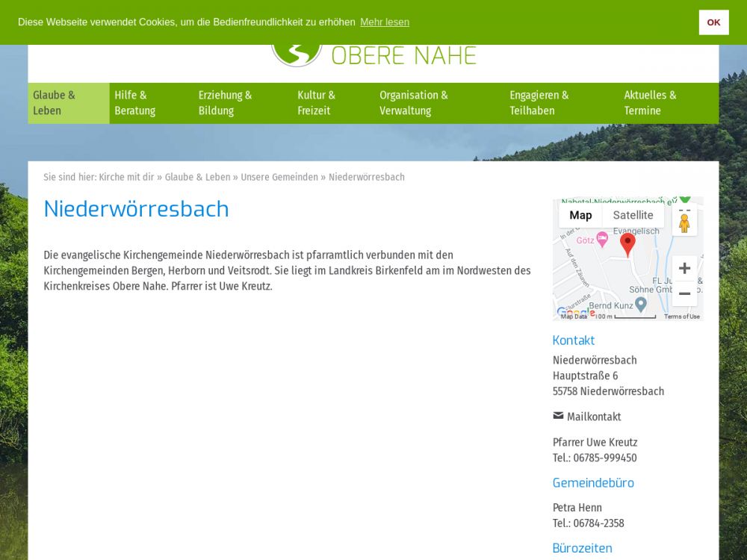Image resolution: width=747 pixels, height=560 pixels.
Task: Open the Mehr lesen cookie link
Action: (x=385, y=22)
